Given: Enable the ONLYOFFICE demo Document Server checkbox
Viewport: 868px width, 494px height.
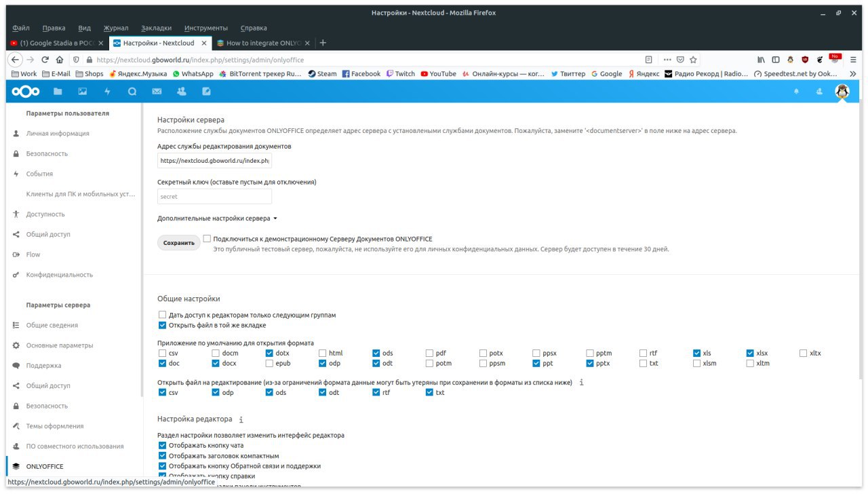Looking at the screenshot, I should [x=207, y=239].
